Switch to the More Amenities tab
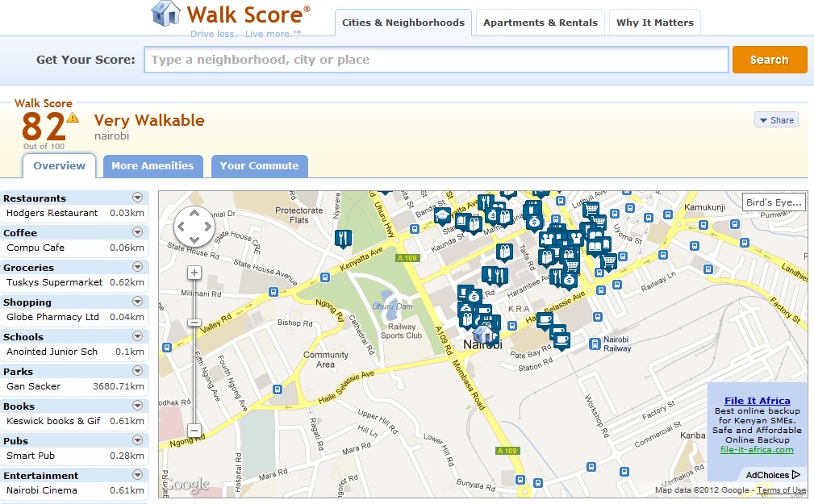 [152, 166]
